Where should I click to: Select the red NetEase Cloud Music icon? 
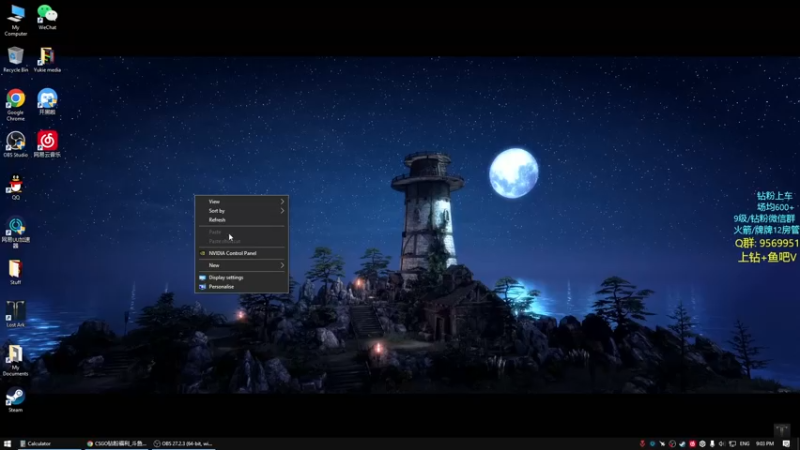point(47,144)
